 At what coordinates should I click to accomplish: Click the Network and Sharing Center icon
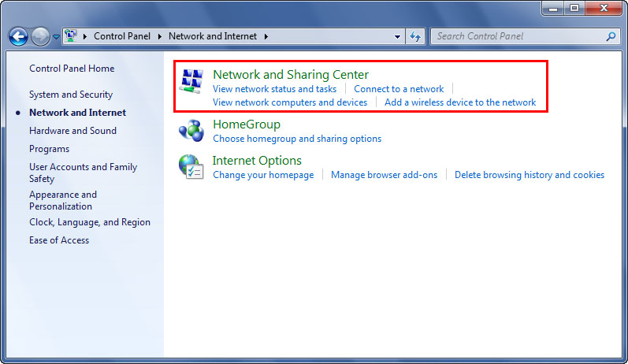(x=191, y=81)
